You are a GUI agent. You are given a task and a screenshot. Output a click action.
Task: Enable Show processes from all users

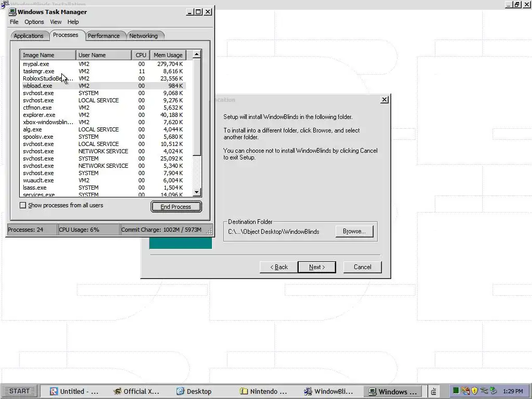point(23,205)
